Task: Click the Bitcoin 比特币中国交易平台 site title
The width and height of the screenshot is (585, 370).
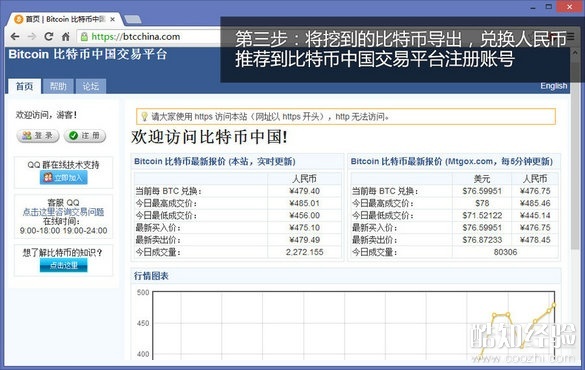Action: coord(88,54)
